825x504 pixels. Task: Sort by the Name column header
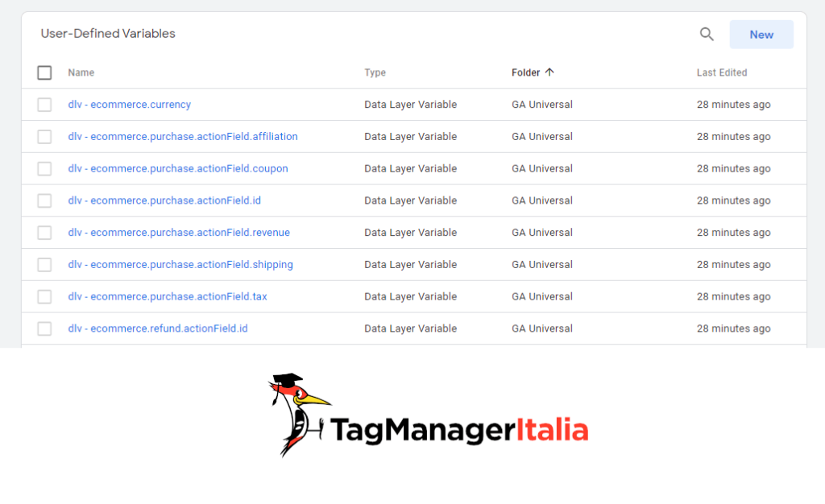pyautogui.click(x=81, y=72)
